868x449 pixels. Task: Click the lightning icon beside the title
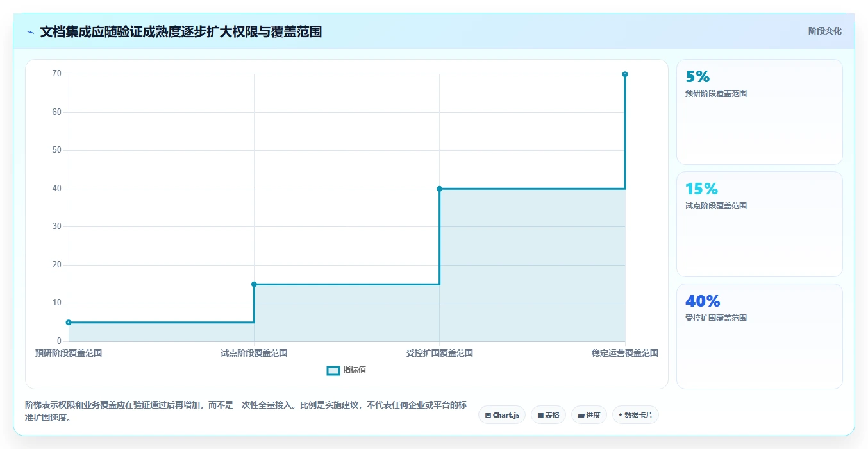pos(30,32)
